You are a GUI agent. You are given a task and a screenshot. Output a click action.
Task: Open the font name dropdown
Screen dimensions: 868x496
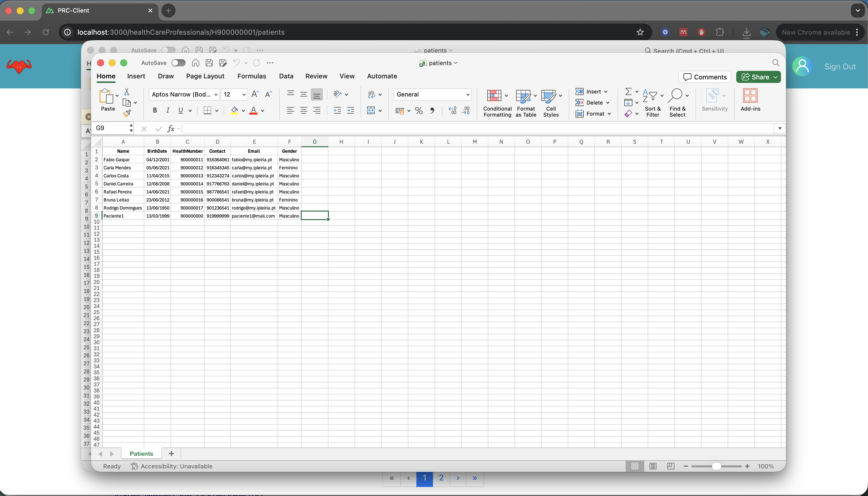click(x=216, y=94)
